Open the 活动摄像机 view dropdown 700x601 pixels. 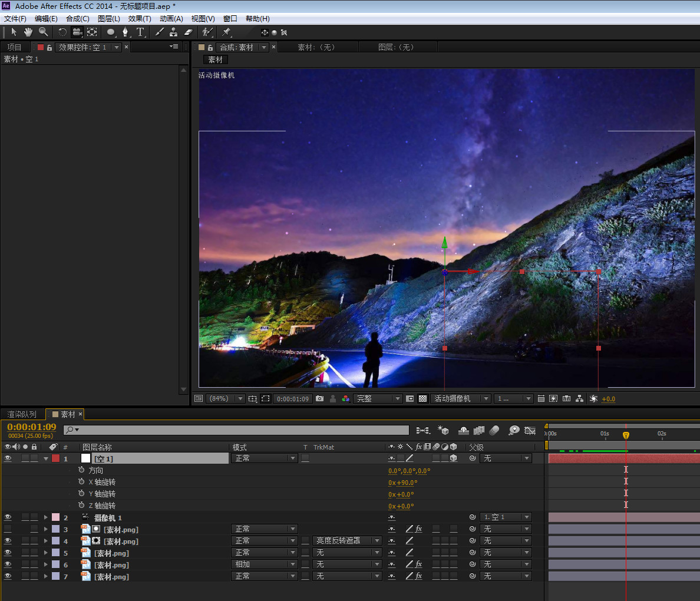click(x=460, y=399)
